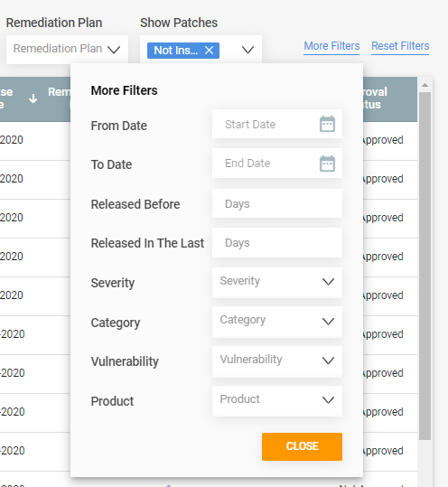Viewport: 448px width, 487px height.
Task: Focus the Start Date input field
Action: (277, 124)
